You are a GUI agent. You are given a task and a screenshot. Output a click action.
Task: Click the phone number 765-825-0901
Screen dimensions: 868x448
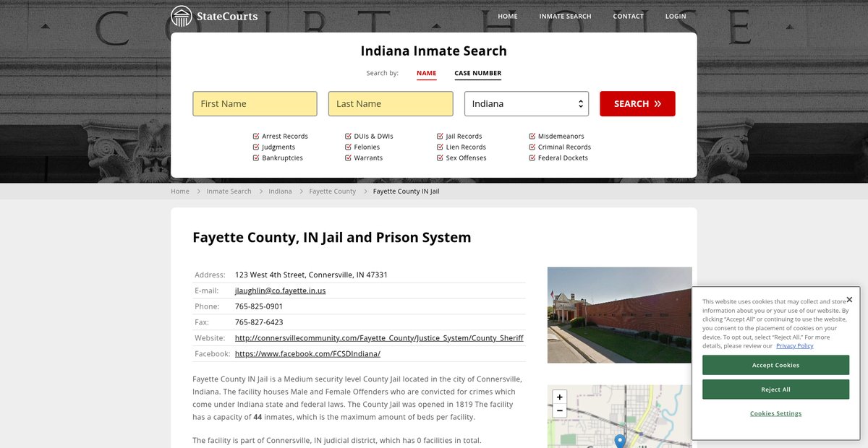[259, 306]
